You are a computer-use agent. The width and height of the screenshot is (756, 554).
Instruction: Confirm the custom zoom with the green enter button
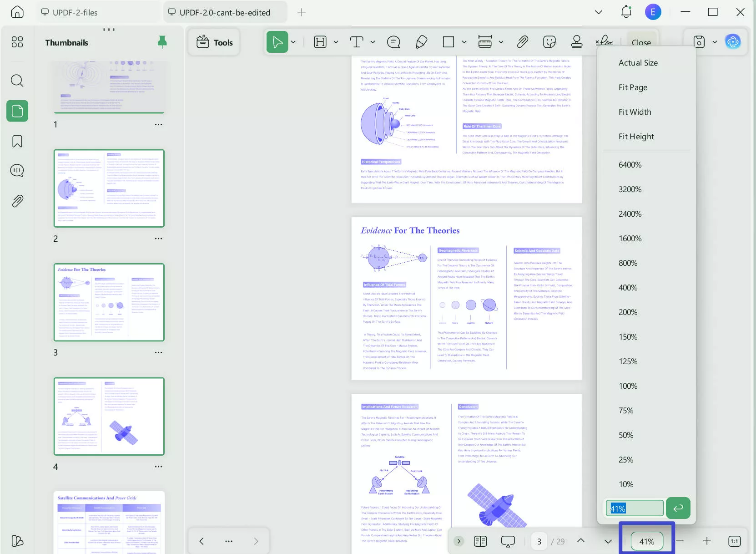tap(678, 508)
